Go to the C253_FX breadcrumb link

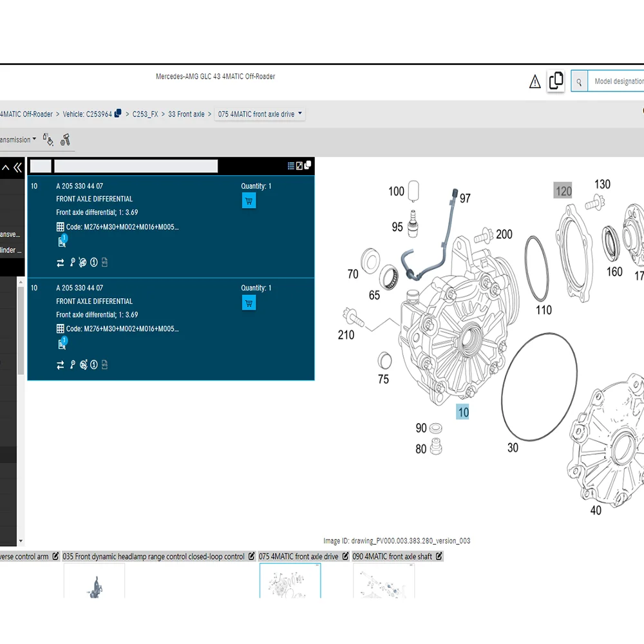click(145, 114)
